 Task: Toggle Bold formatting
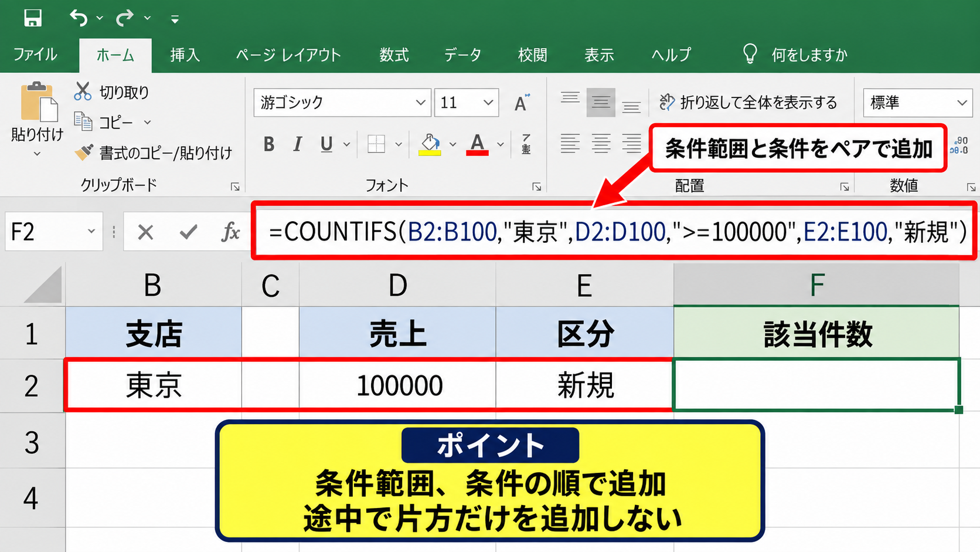tap(269, 144)
